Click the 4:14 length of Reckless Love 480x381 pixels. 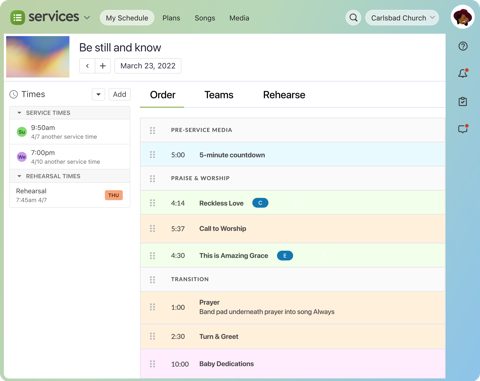tap(177, 203)
